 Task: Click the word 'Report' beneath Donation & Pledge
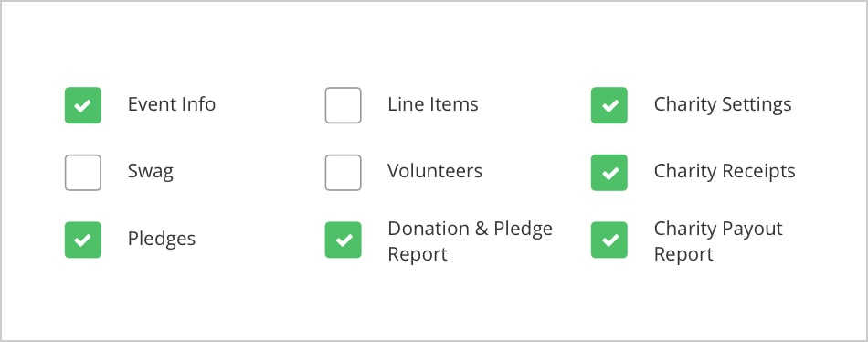click(418, 255)
